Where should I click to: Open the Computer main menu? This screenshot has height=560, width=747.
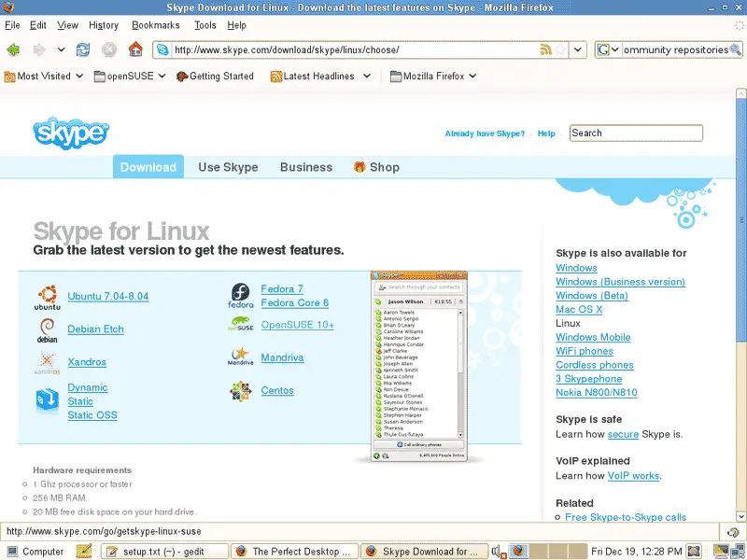[x=35, y=552]
